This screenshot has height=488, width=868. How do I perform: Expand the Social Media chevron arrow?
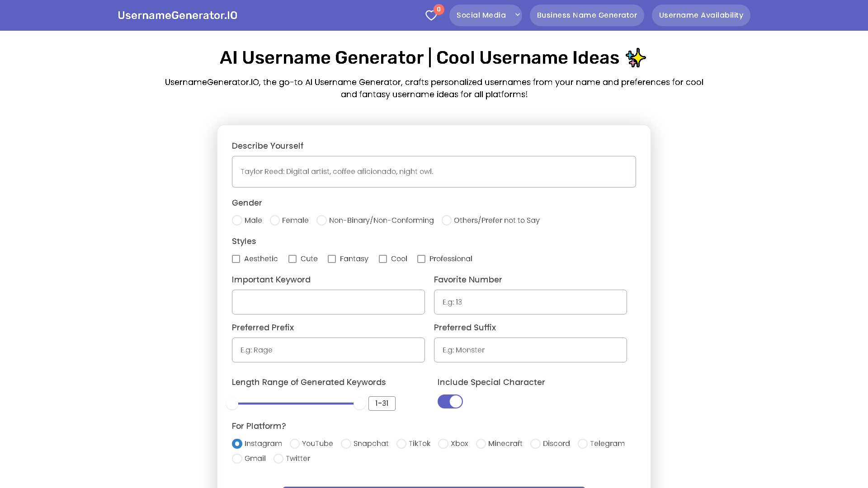(517, 15)
